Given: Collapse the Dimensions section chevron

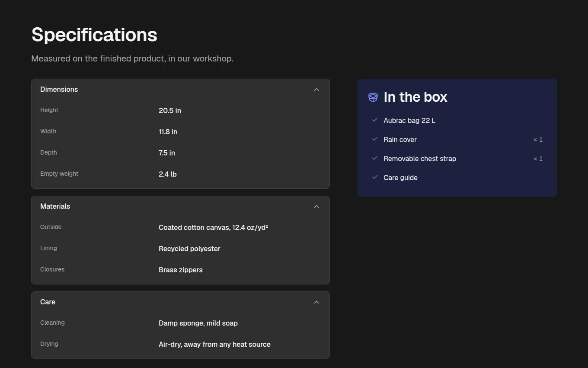Looking at the screenshot, I should [316, 90].
